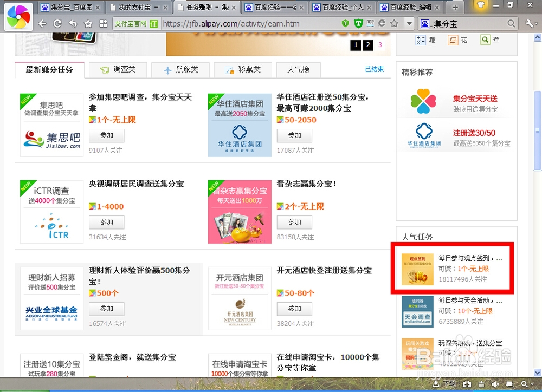Viewport: 542px width, 392px height.
Task: Click banner page indicator 3
Action: [380, 45]
